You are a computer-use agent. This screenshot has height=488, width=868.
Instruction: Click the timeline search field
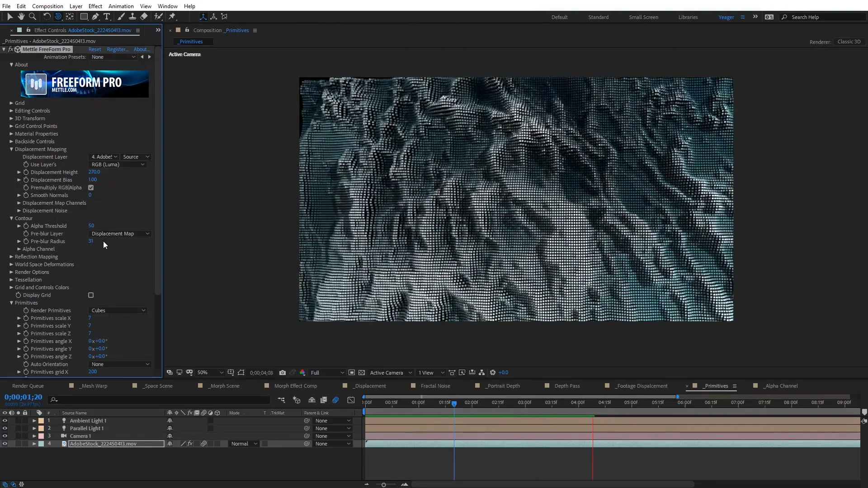click(158, 400)
